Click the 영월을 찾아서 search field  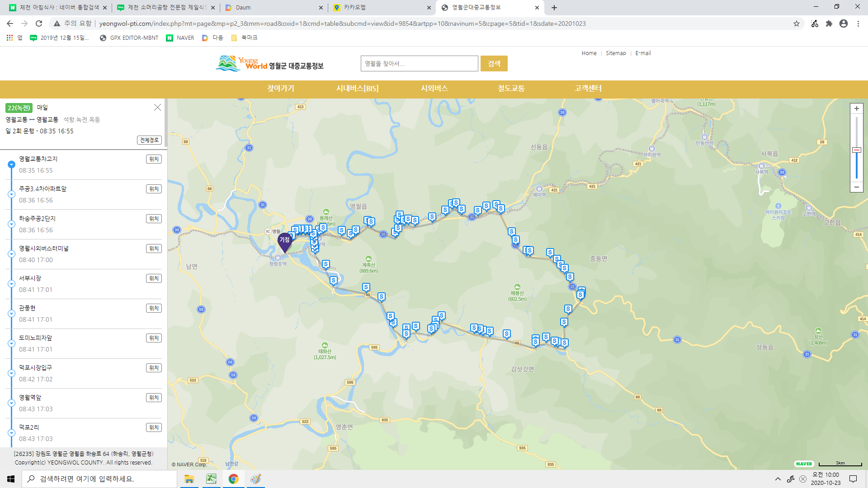click(419, 64)
